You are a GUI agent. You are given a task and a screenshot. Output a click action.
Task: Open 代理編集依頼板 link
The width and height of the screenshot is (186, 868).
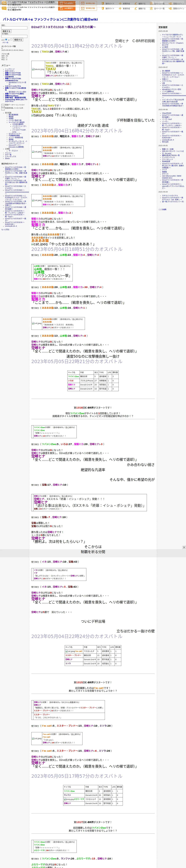pos(14,135)
